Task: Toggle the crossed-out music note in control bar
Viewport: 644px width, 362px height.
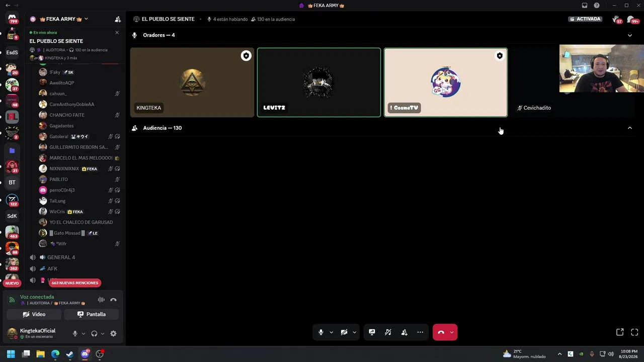Action: pyautogui.click(x=388, y=332)
